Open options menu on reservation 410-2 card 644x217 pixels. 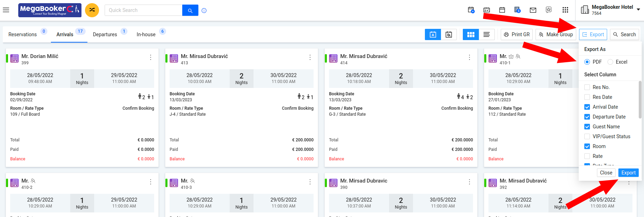(x=151, y=182)
